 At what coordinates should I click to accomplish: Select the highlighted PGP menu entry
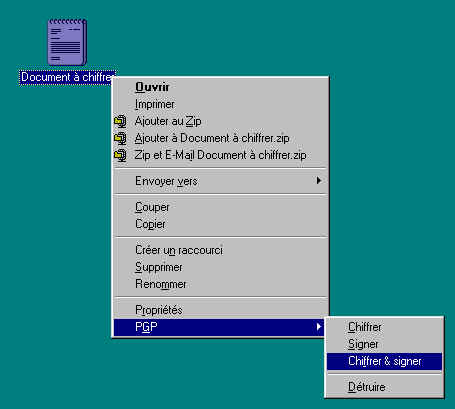(219, 327)
